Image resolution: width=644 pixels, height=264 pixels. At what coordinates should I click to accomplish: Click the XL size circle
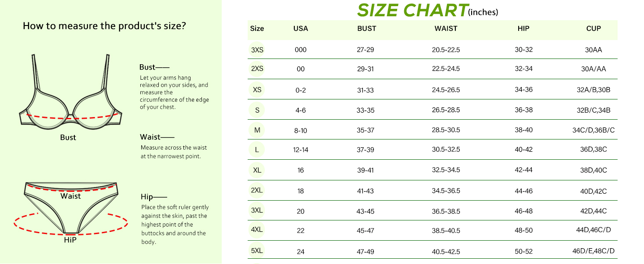pyautogui.click(x=257, y=170)
